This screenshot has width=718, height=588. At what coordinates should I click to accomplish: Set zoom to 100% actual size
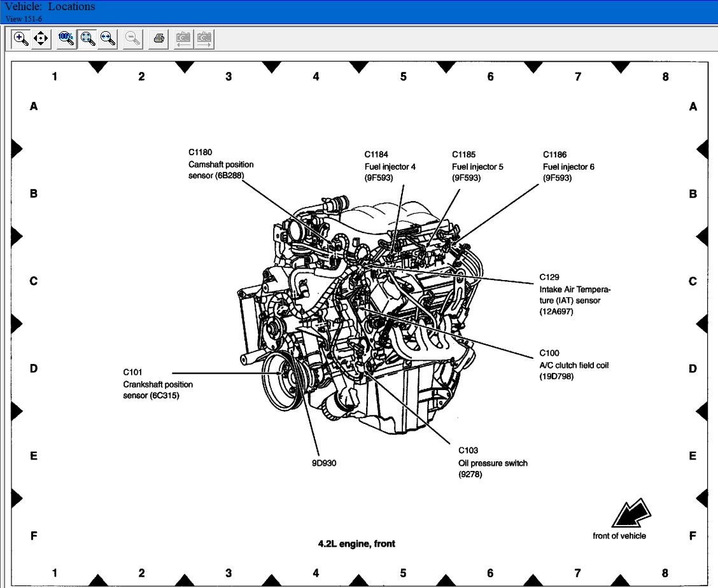click(66, 39)
